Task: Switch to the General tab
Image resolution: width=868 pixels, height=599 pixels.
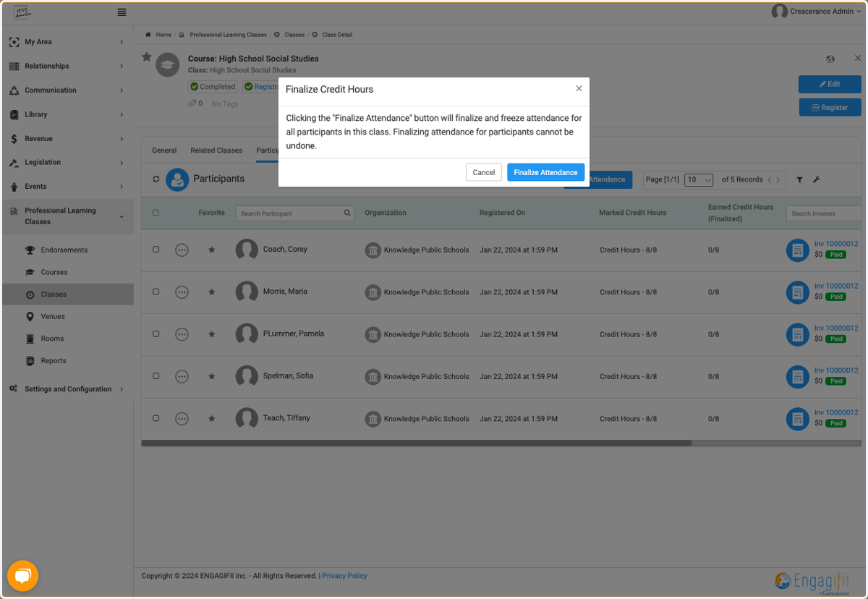Action: pos(164,150)
